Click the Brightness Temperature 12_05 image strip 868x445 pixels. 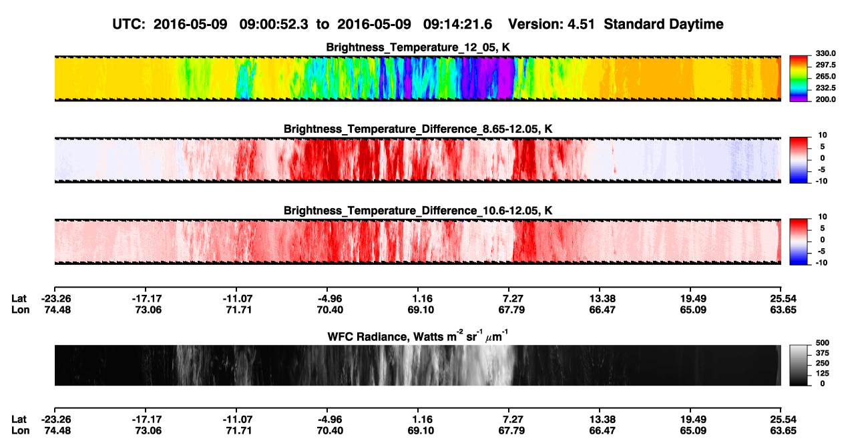click(x=417, y=78)
